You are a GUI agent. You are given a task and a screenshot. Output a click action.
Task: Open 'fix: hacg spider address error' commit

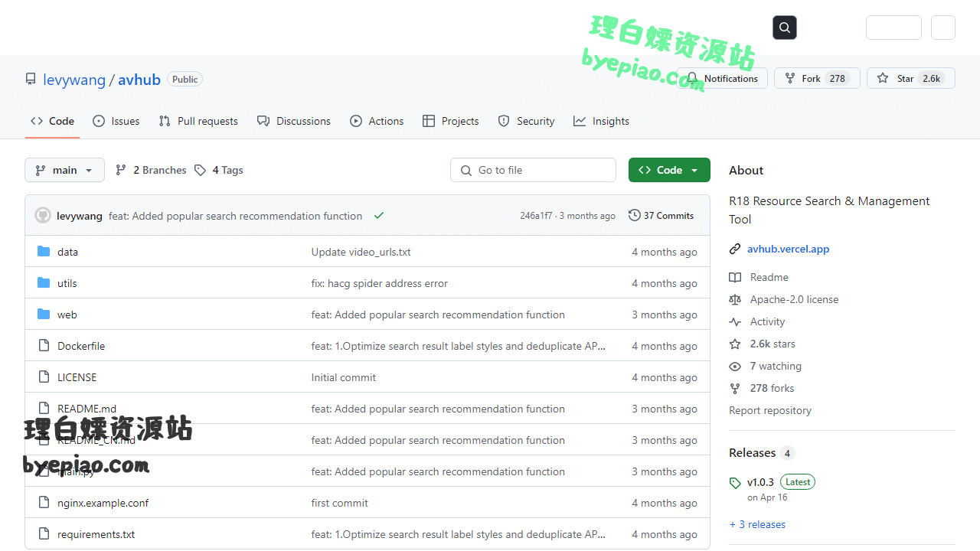[x=380, y=283]
